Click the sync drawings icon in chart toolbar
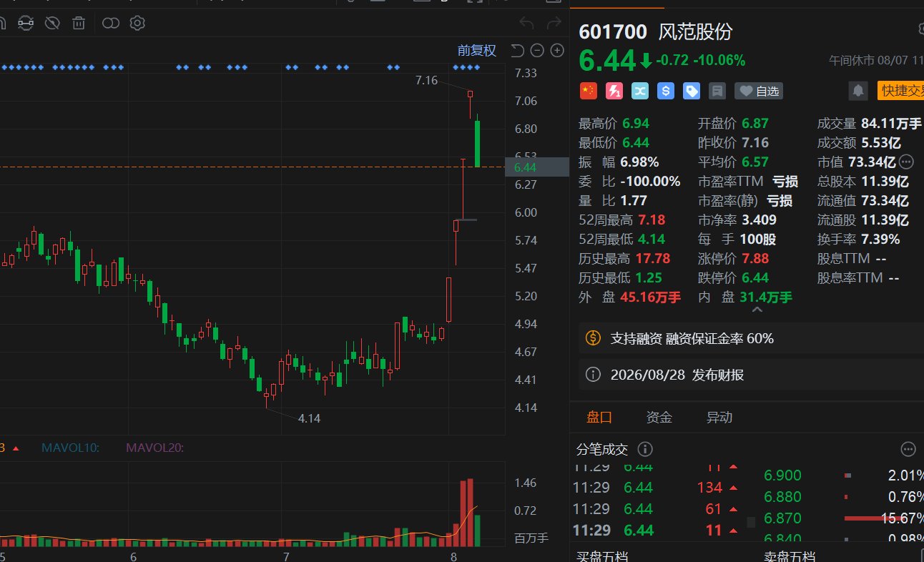 tap(25, 24)
